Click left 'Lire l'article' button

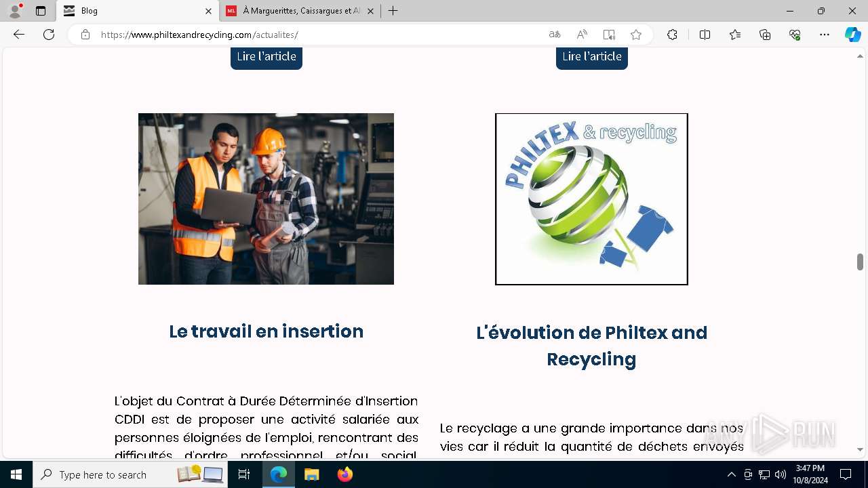pyautogui.click(x=267, y=57)
